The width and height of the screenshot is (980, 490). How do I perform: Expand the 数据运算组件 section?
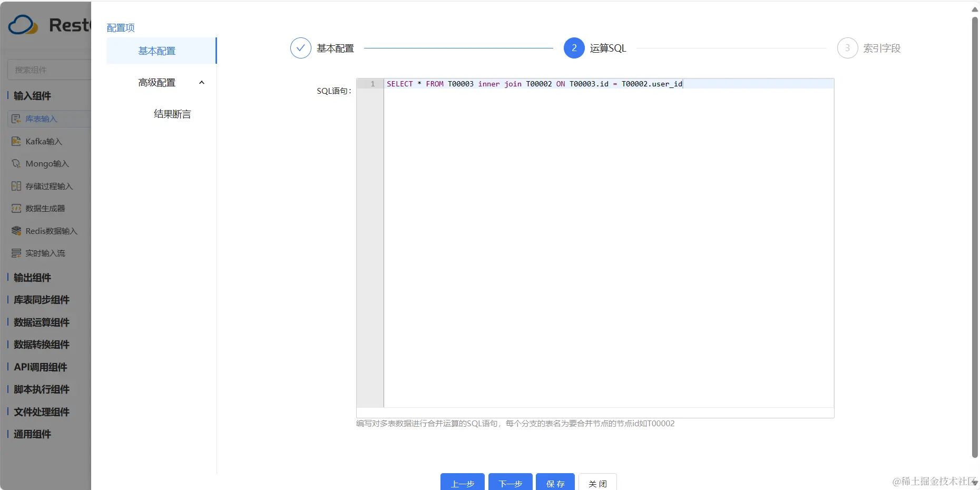pos(41,322)
